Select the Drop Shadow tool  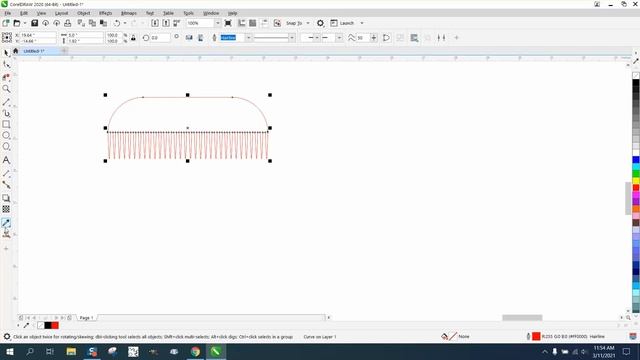[6, 198]
